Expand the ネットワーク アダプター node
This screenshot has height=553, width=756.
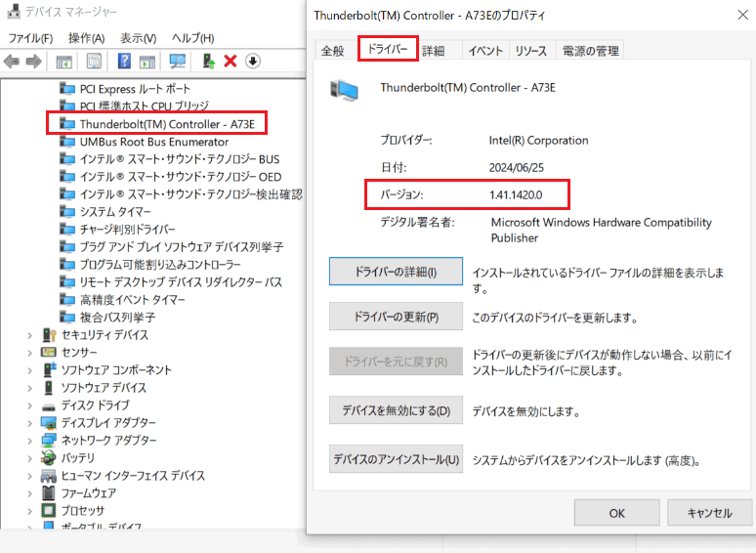pyautogui.click(x=31, y=440)
